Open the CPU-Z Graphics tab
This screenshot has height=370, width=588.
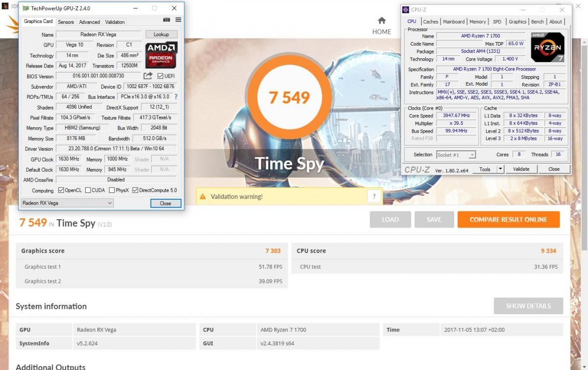(x=517, y=22)
